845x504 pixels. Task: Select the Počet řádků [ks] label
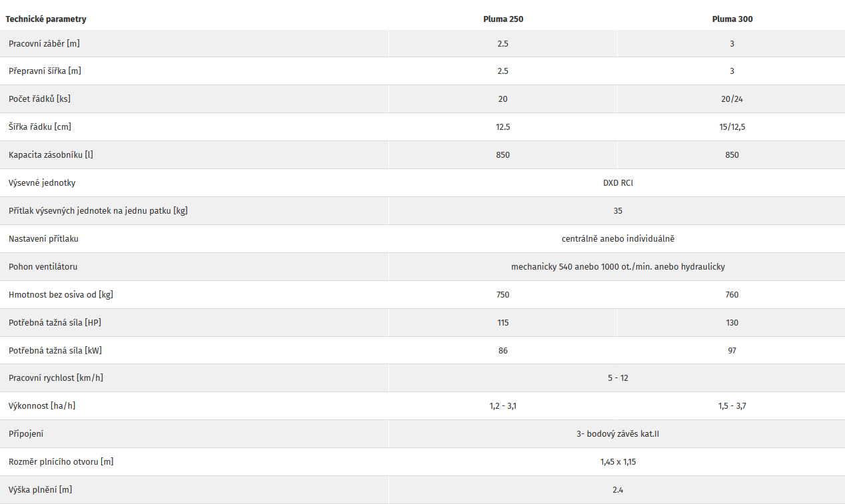click(x=39, y=99)
